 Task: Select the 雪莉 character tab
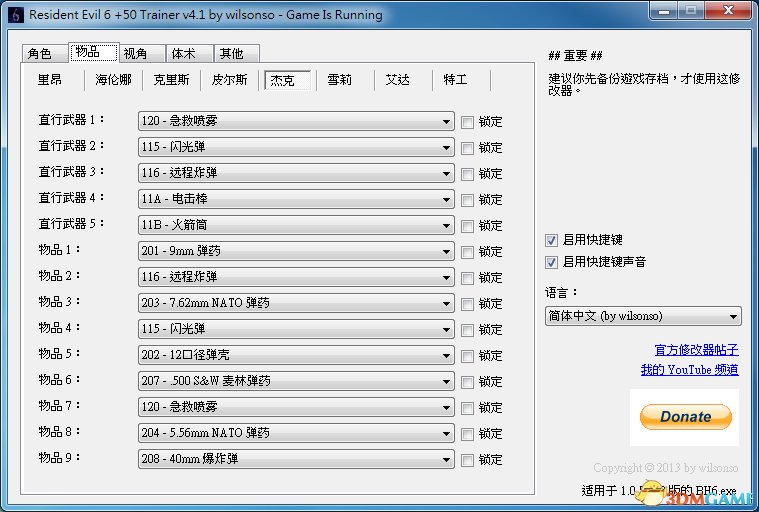pyautogui.click(x=340, y=80)
